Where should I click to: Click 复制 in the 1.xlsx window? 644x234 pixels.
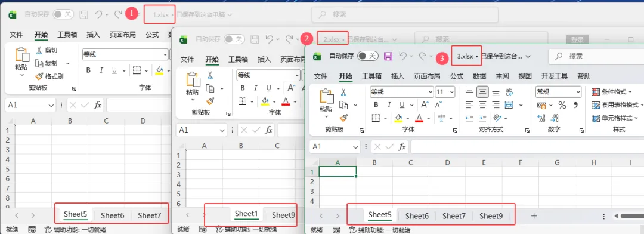point(47,63)
